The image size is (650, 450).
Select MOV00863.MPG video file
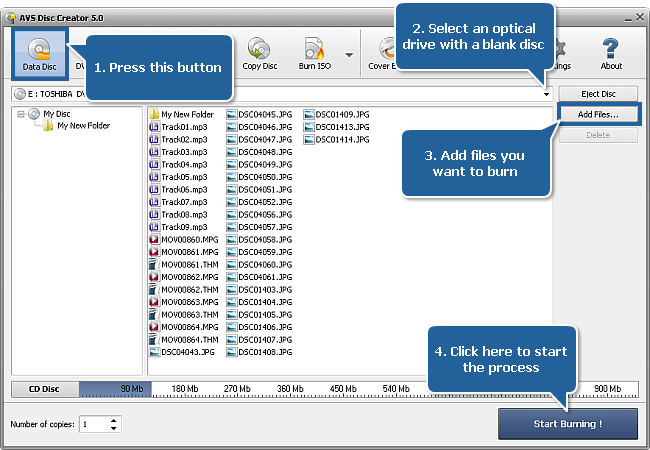[184, 302]
